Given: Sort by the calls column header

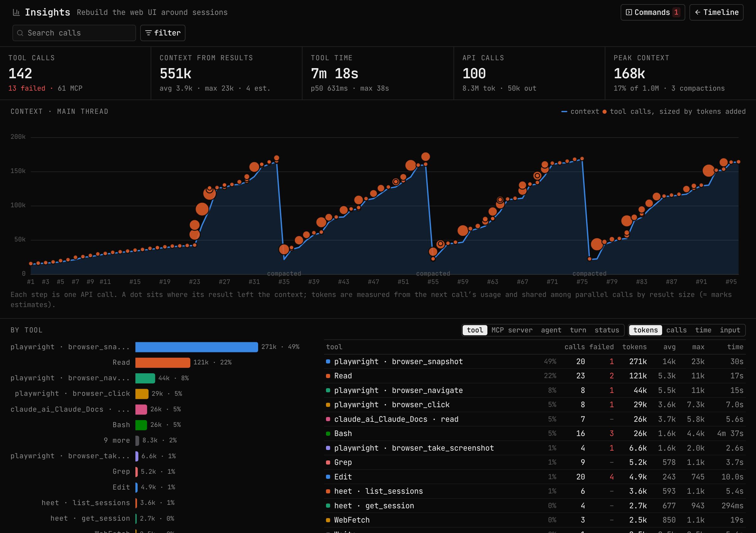Looking at the screenshot, I should [x=575, y=347].
